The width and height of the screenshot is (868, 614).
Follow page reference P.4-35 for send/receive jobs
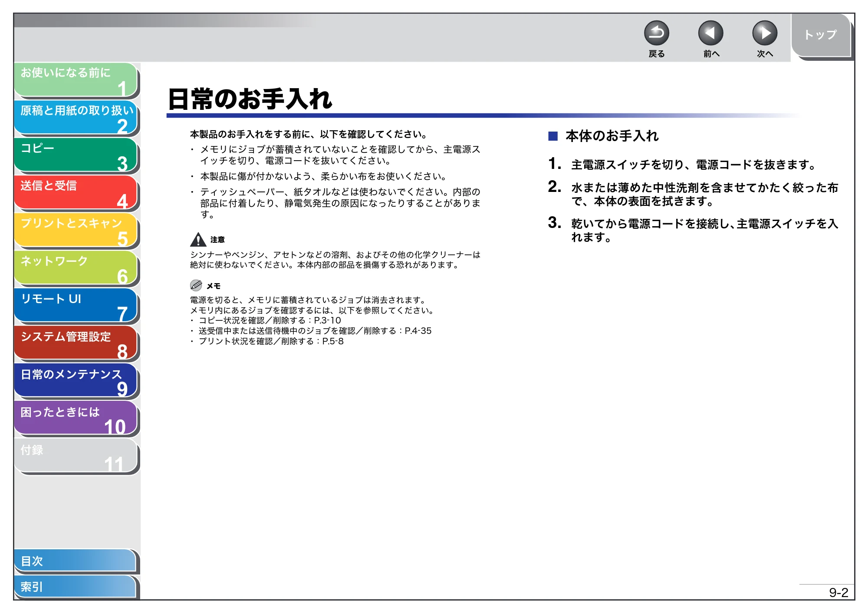click(418, 331)
